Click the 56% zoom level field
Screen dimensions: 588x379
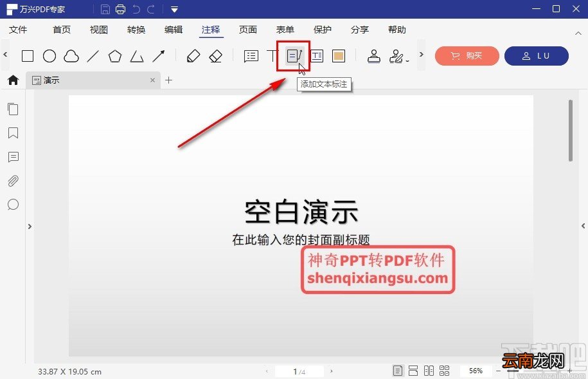coord(476,371)
